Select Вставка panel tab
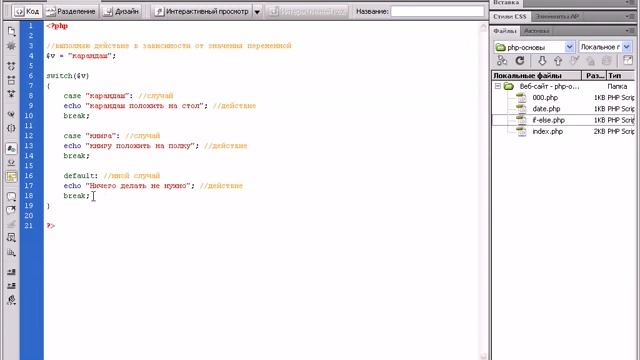This screenshot has height=360, width=640. [x=507, y=2]
